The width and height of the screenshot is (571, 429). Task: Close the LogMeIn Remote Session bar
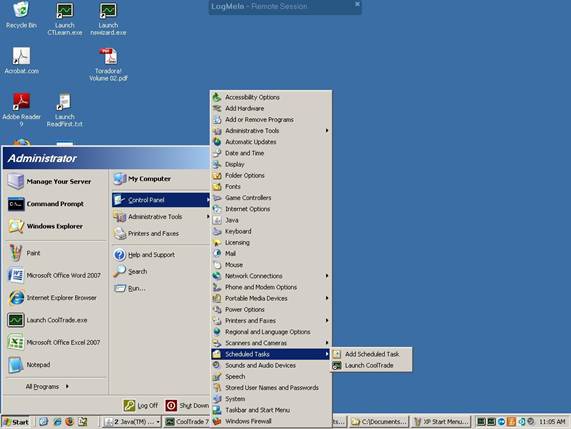coord(357,4)
